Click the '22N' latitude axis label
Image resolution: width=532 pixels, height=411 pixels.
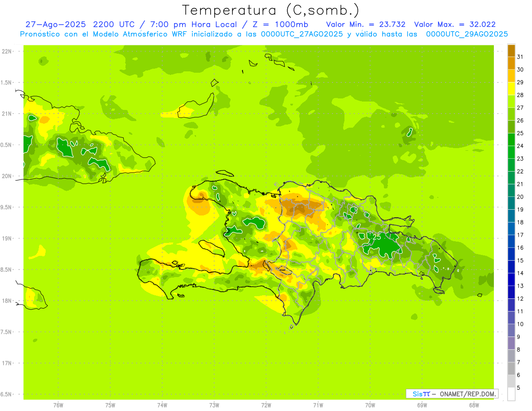(x=7, y=51)
